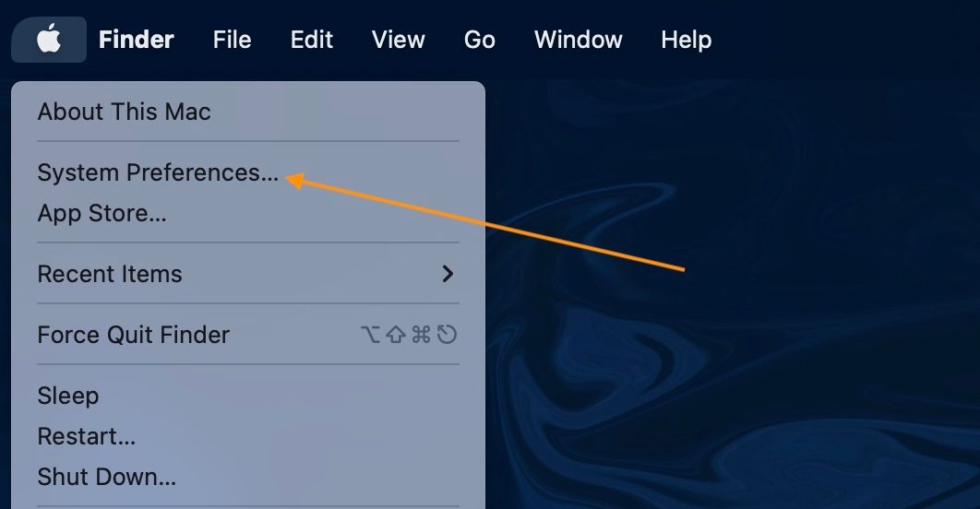
Task: Click the Force Quit keyboard shortcut symbols
Action: click(x=409, y=335)
